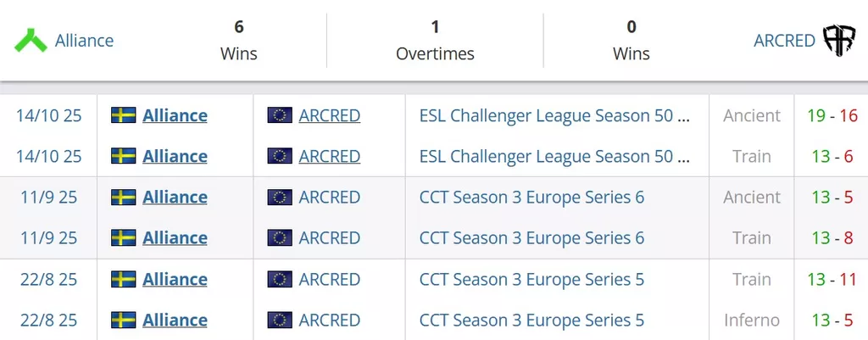The image size is (868, 340).
Task: Open Alliance link in the 19 - 16 row
Action: click(175, 115)
